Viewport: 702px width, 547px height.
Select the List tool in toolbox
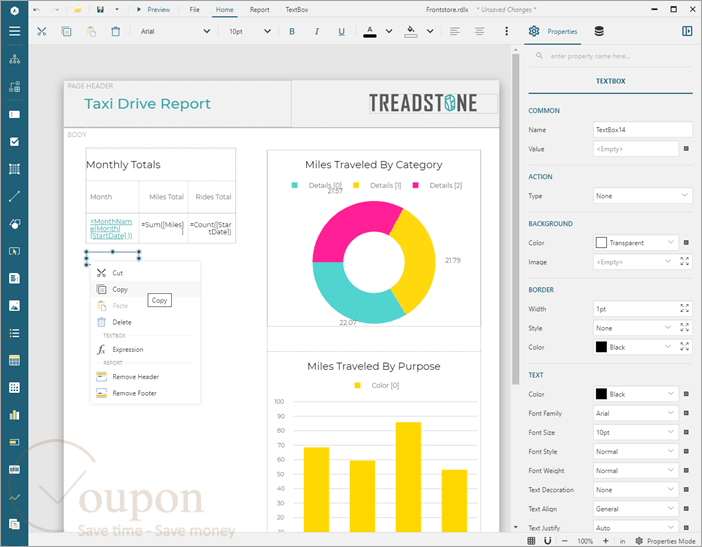14,333
